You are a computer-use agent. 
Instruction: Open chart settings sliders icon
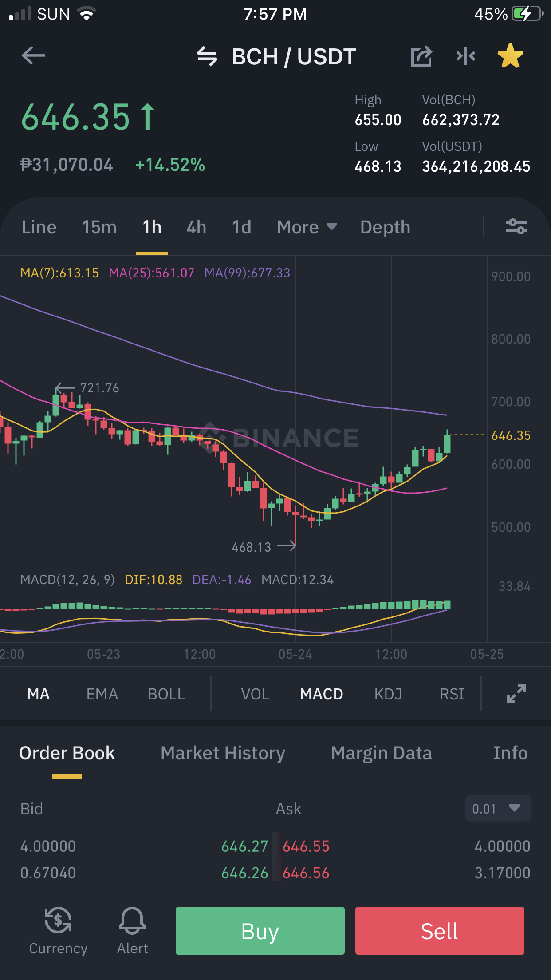click(x=517, y=227)
